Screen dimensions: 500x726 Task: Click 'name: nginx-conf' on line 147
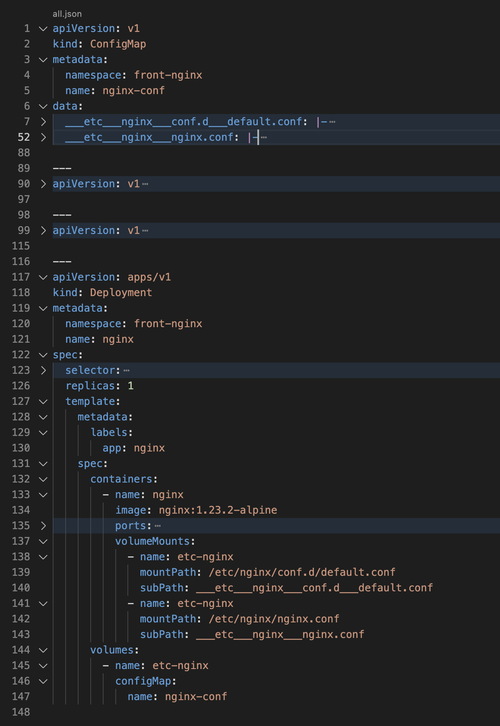pos(177,697)
